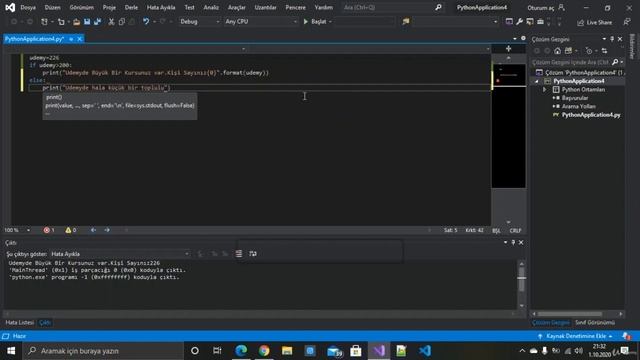Pin the PythonApplication4.py tab
The width and height of the screenshot is (640, 360).
tap(71, 39)
